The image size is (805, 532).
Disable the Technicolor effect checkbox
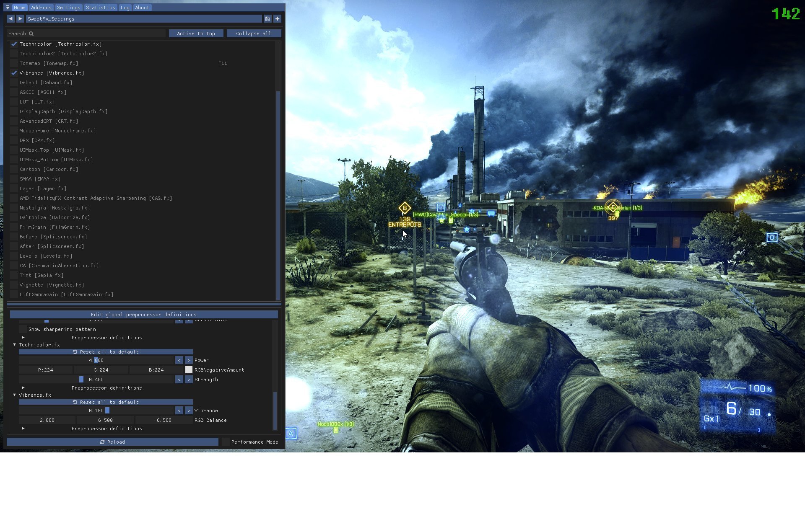[14, 44]
